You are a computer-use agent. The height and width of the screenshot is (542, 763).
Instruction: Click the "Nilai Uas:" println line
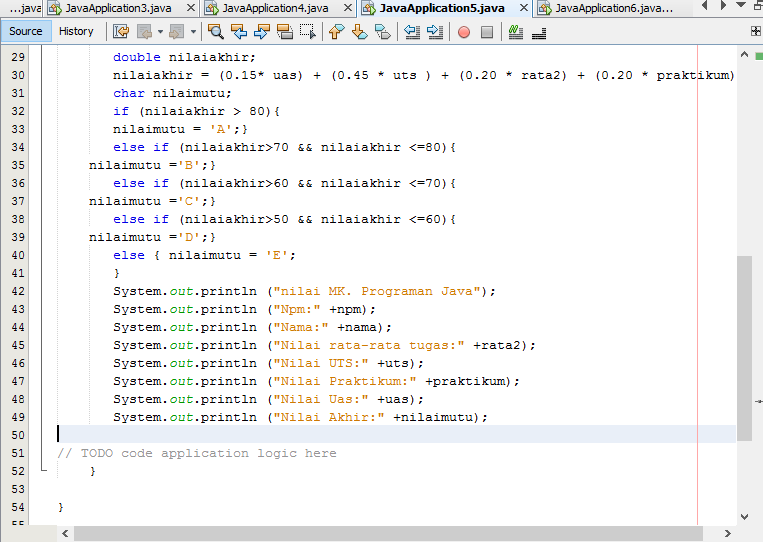pos(268,399)
